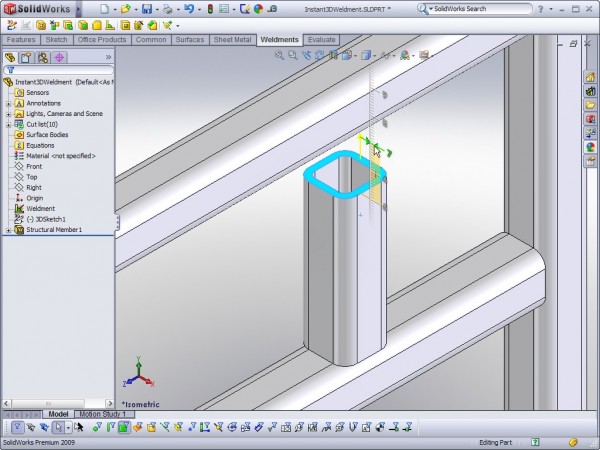Click the FeatureManager filter text field

click(x=59, y=70)
